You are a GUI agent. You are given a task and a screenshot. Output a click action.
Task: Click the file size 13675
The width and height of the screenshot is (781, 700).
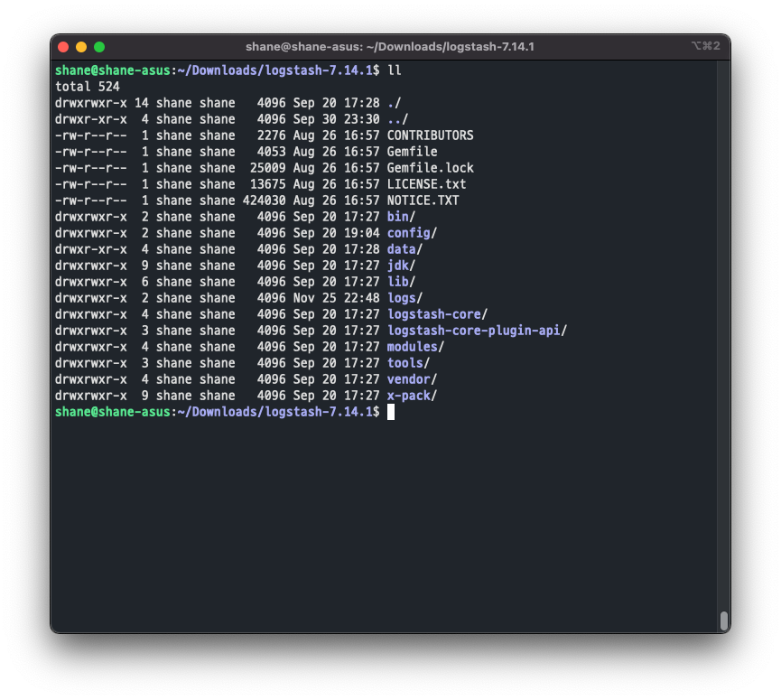(x=267, y=184)
